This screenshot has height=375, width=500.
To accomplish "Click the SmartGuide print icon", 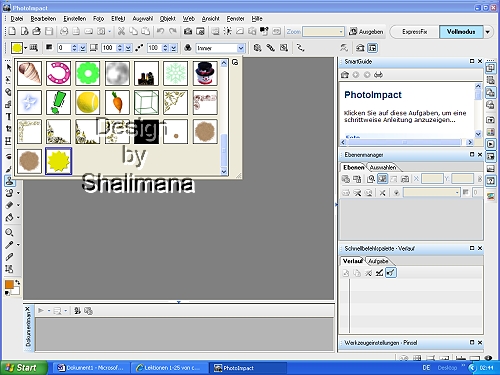I will click(378, 75).
